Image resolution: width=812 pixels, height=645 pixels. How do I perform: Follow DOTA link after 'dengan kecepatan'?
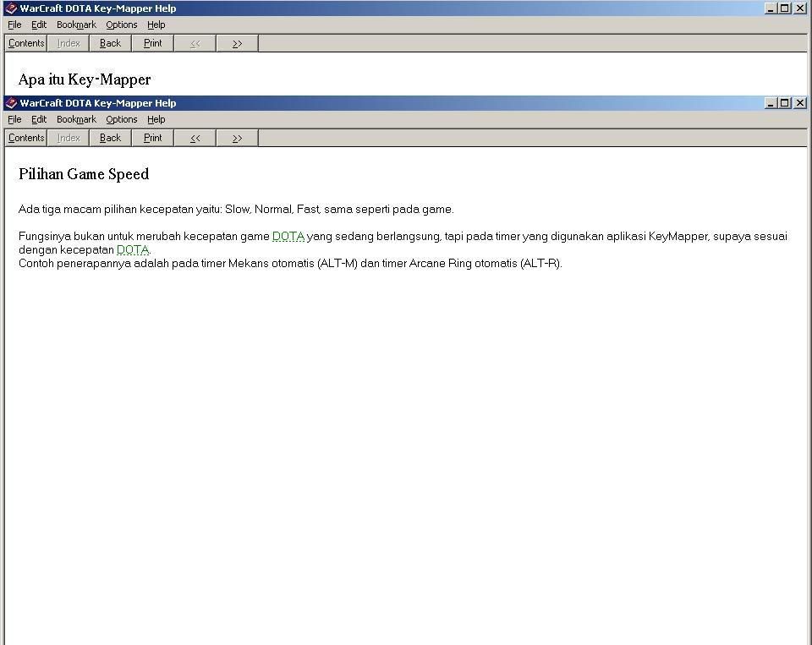[x=133, y=250]
